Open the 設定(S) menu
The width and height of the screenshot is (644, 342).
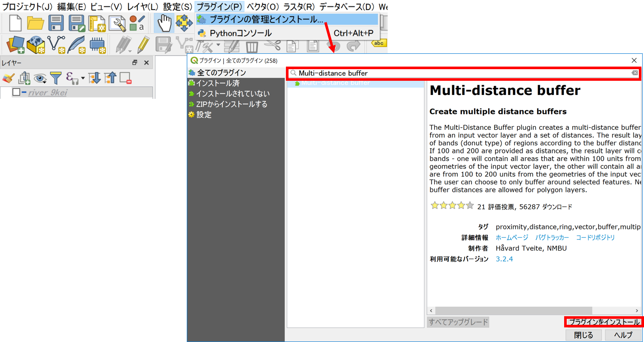[x=177, y=7]
